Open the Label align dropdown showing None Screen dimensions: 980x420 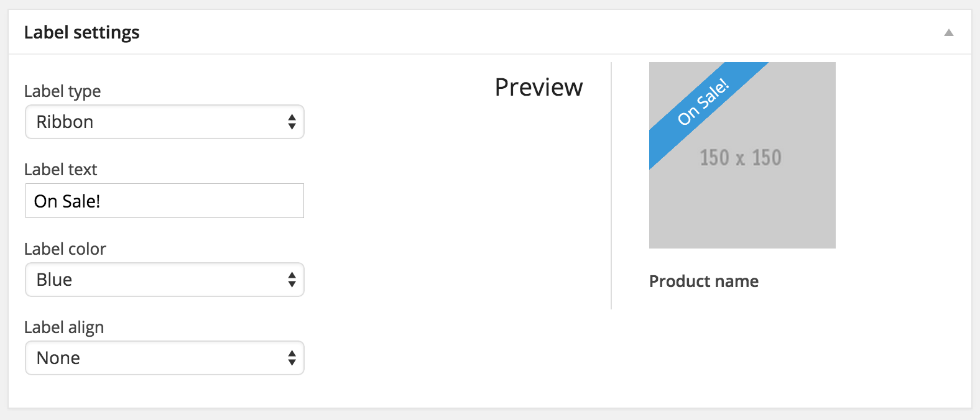(155, 358)
